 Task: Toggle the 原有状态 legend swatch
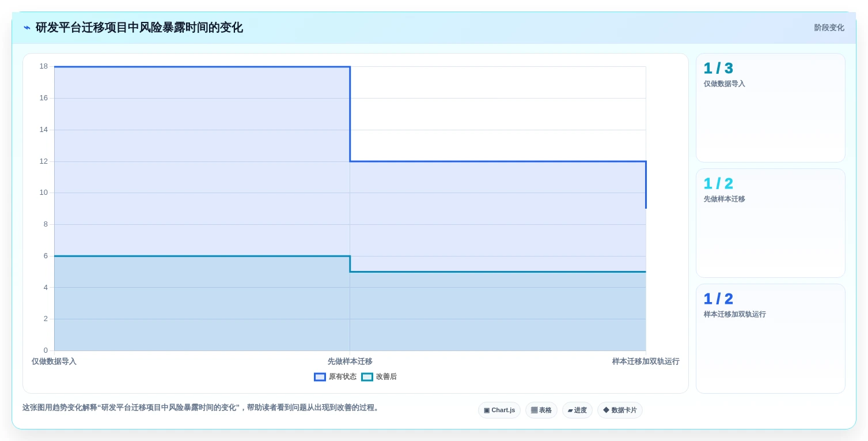(x=320, y=377)
